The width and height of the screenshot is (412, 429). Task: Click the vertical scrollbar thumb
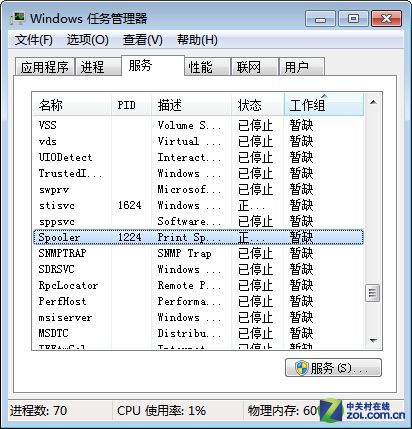372,293
